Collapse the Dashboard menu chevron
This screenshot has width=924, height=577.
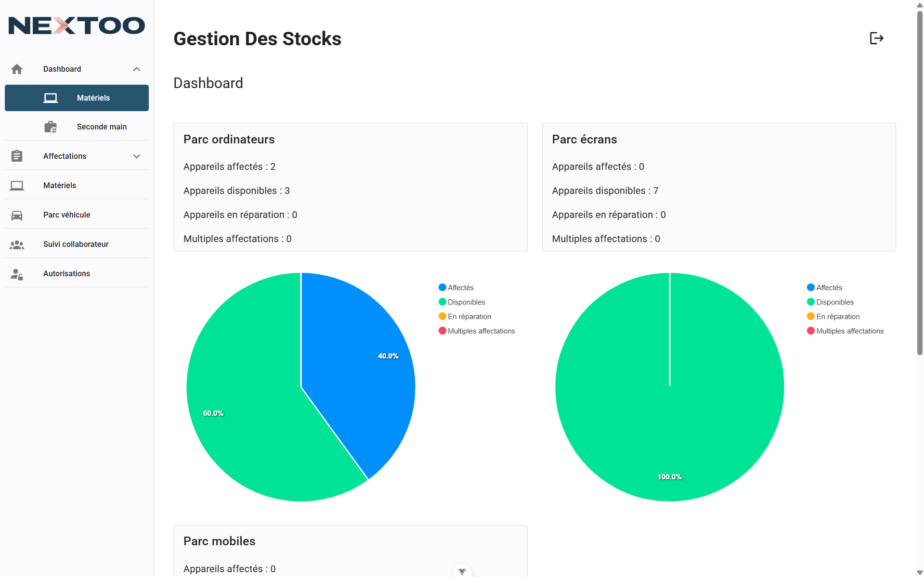pos(137,69)
